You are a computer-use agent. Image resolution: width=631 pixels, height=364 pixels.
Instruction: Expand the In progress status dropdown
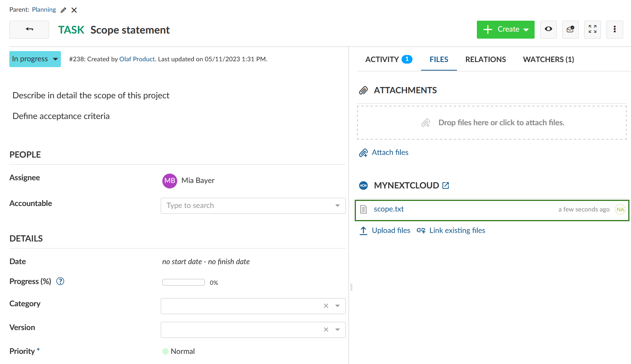pos(35,59)
